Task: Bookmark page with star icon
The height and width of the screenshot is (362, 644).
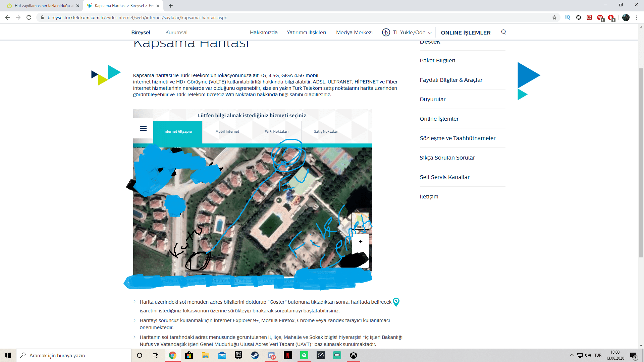Action: pyautogui.click(x=554, y=17)
